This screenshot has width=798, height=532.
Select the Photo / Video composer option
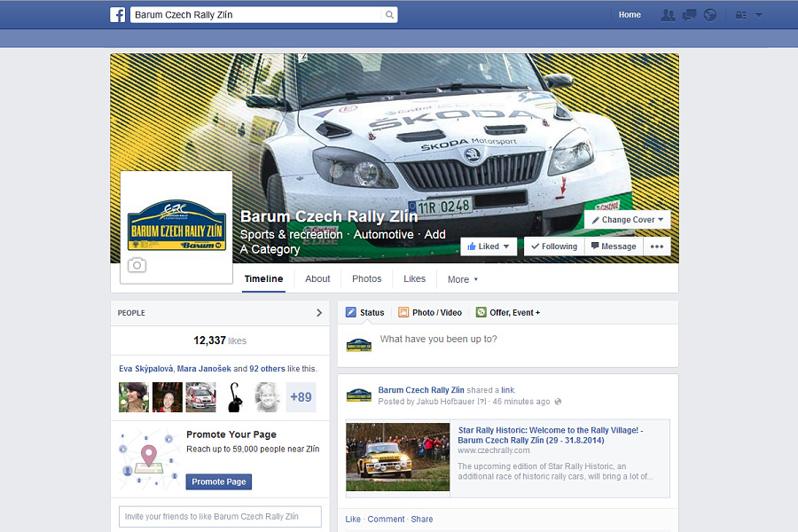pos(430,313)
